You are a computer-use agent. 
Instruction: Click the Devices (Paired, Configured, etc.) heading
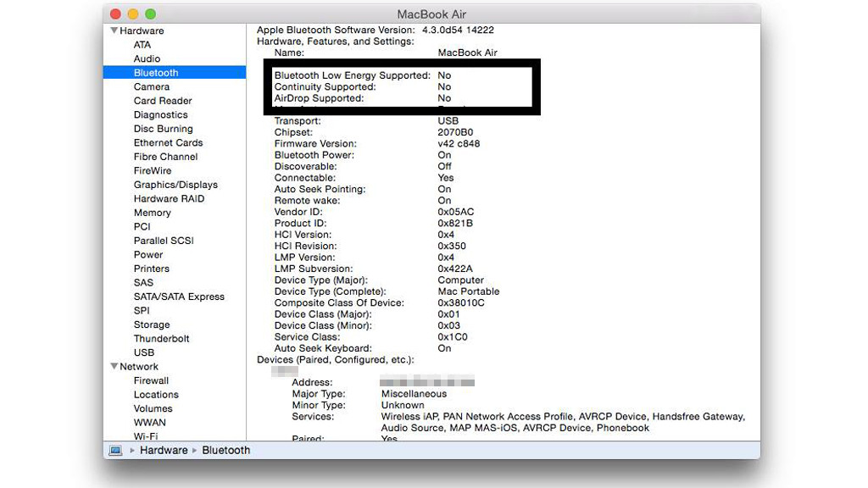click(336, 359)
